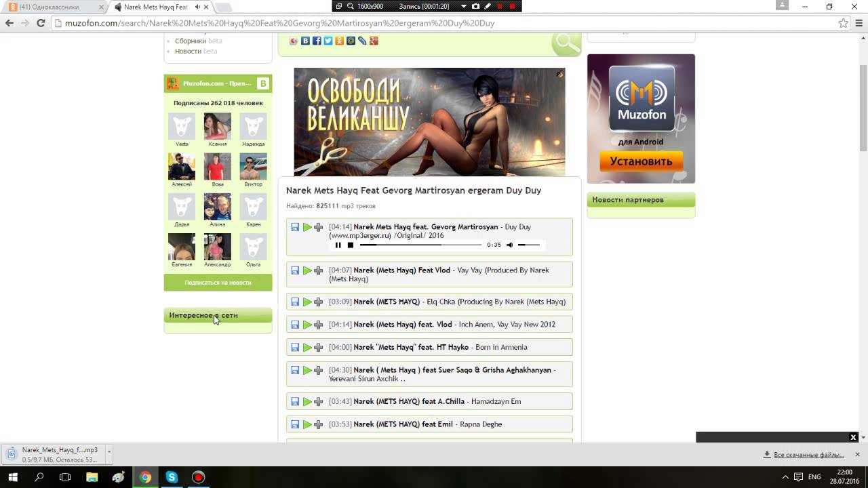Viewport: 868px width, 488px height.
Task: Open Windows Start menu
Action: tap(13, 477)
